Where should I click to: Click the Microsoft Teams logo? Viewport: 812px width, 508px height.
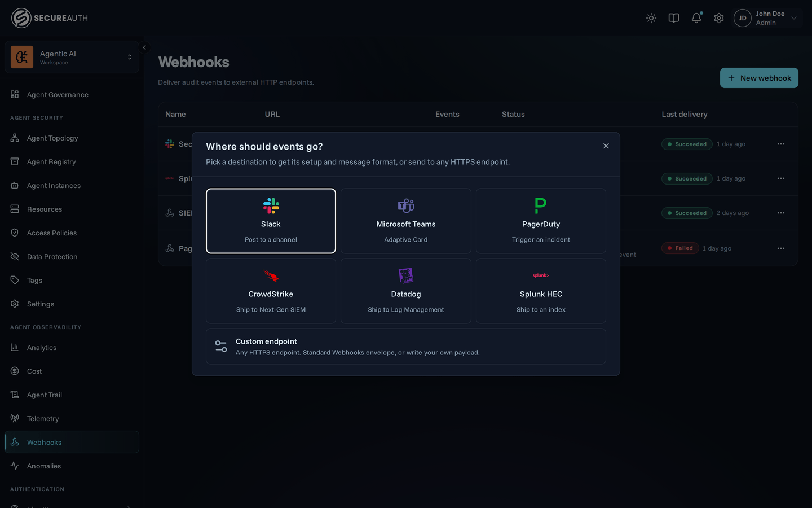(x=406, y=205)
